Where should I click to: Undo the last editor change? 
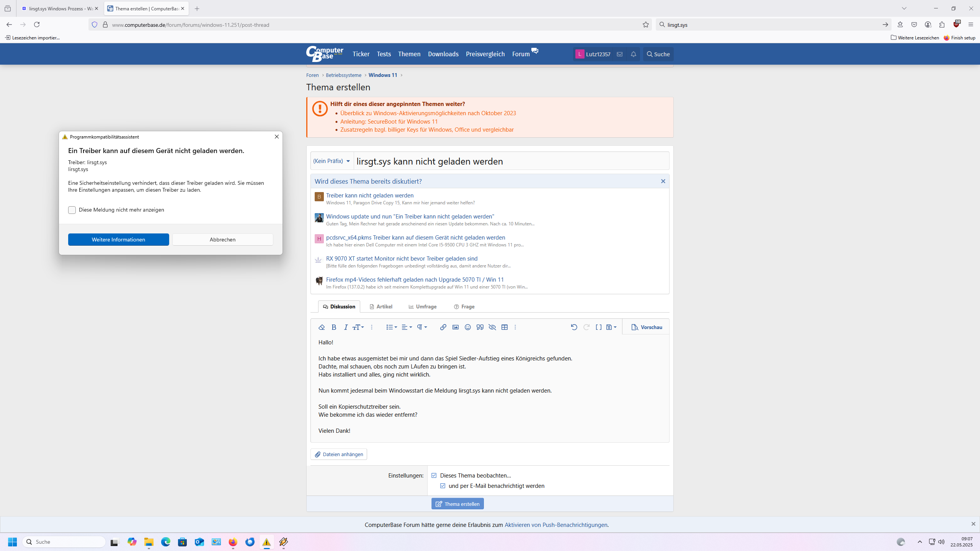(x=573, y=327)
